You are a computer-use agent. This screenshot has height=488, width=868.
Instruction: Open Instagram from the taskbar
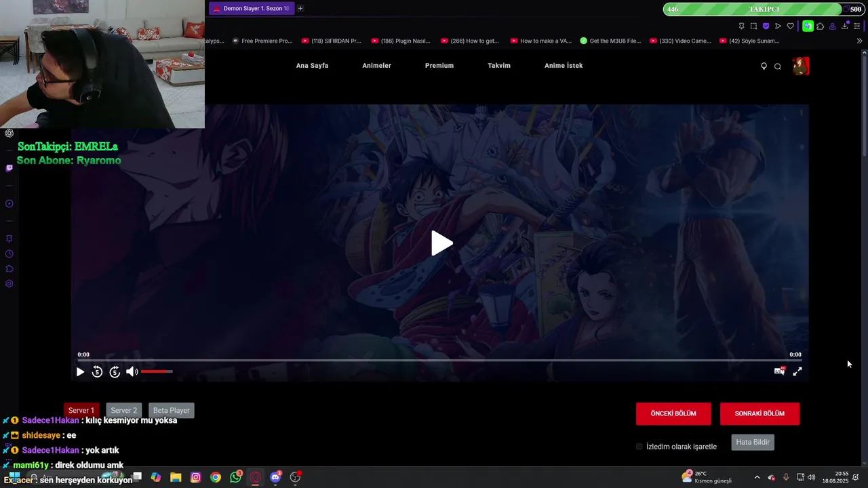pos(195,477)
